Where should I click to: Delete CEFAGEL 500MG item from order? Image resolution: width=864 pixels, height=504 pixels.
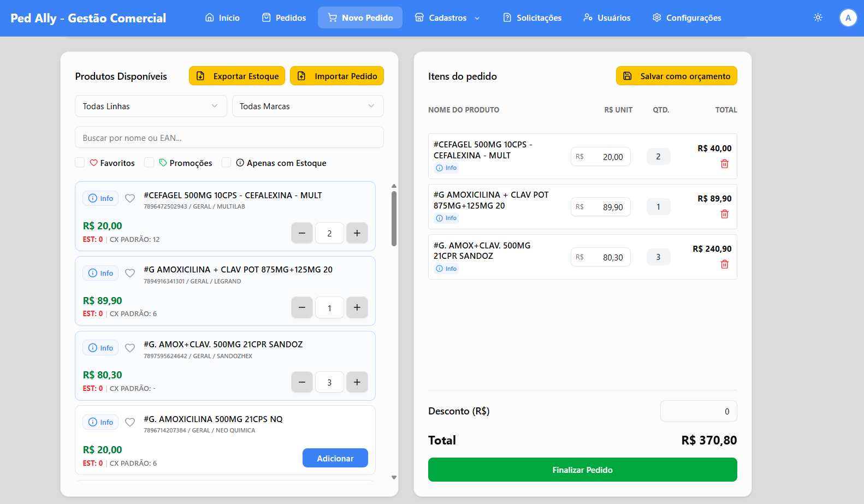pyautogui.click(x=724, y=164)
